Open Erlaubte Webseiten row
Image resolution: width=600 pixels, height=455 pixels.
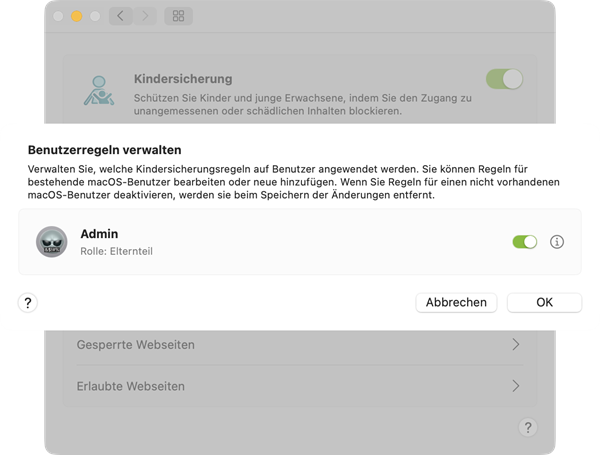[x=300, y=386]
